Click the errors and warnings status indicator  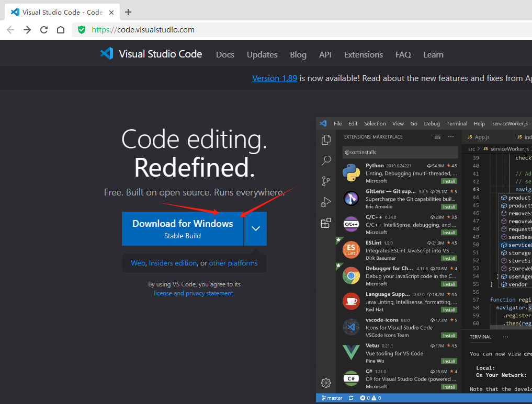pyautogui.click(x=370, y=398)
